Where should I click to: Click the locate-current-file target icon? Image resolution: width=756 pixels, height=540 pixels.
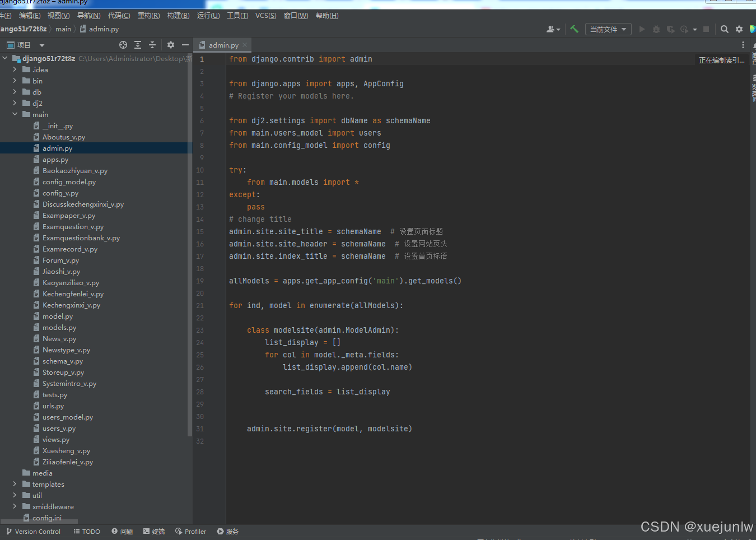(x=123, y=45)
